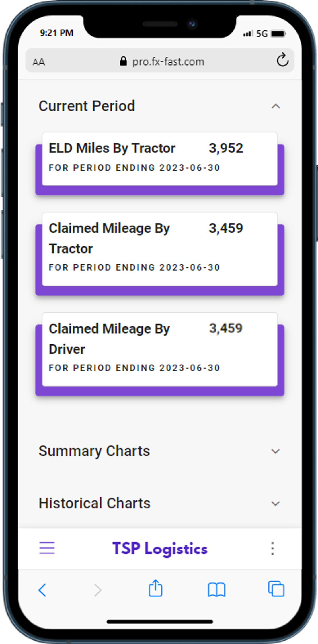Tap the Safari back arrow
The image size is (318, 644).
(42, 590)
